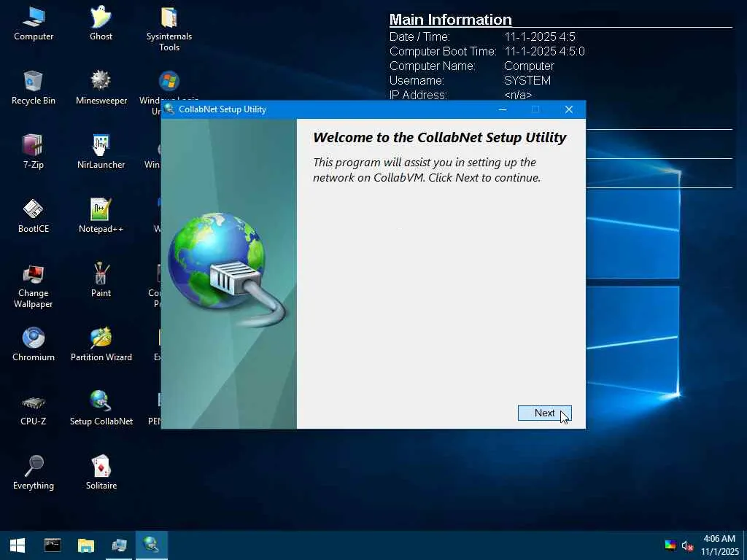Open the Windows Start menu
Screen dimensions: 747x560
coord(18,545)
